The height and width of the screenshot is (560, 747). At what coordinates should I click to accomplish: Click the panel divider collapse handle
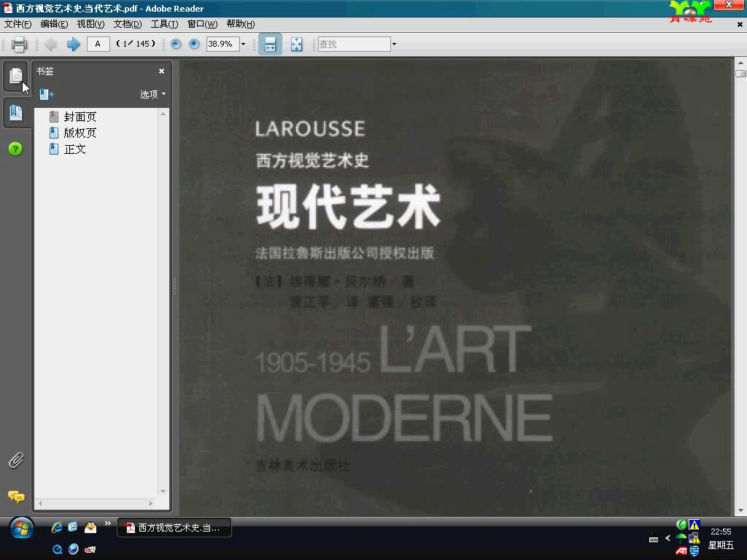tap(175, 286)
